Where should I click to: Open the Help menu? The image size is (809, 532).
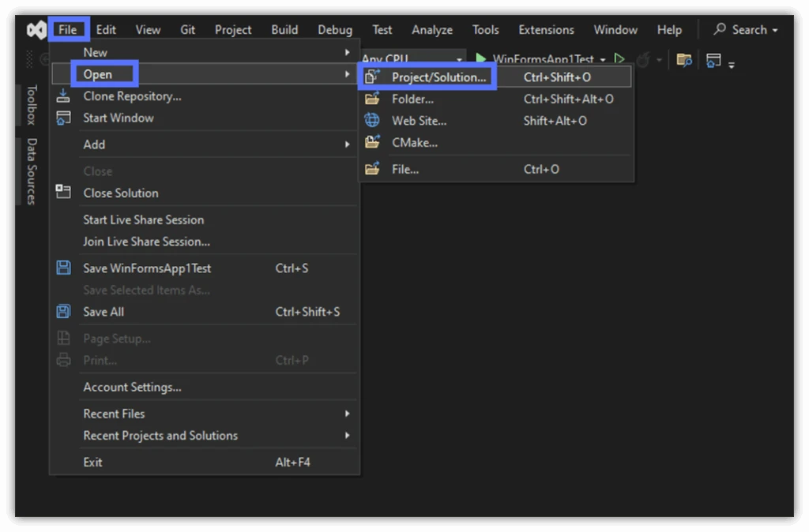[x=669, y=29]
